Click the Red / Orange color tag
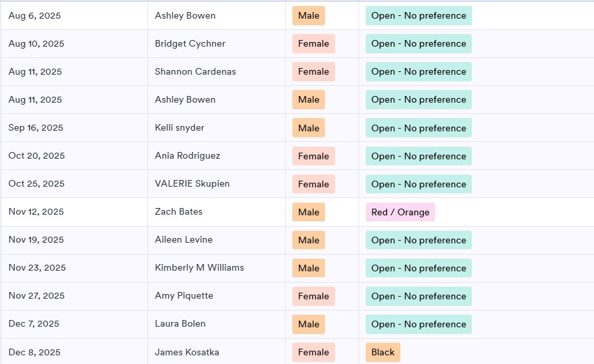 [400, 212]
